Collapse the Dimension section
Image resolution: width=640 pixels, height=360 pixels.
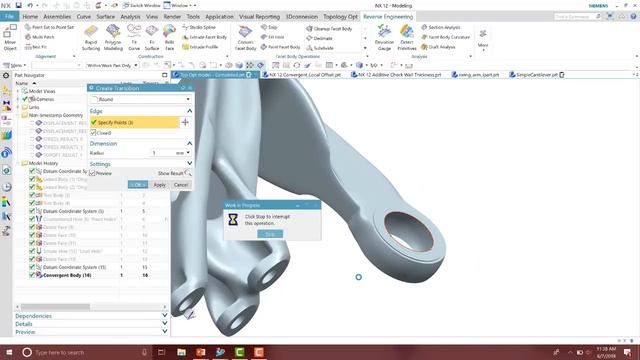click(189, 143)
